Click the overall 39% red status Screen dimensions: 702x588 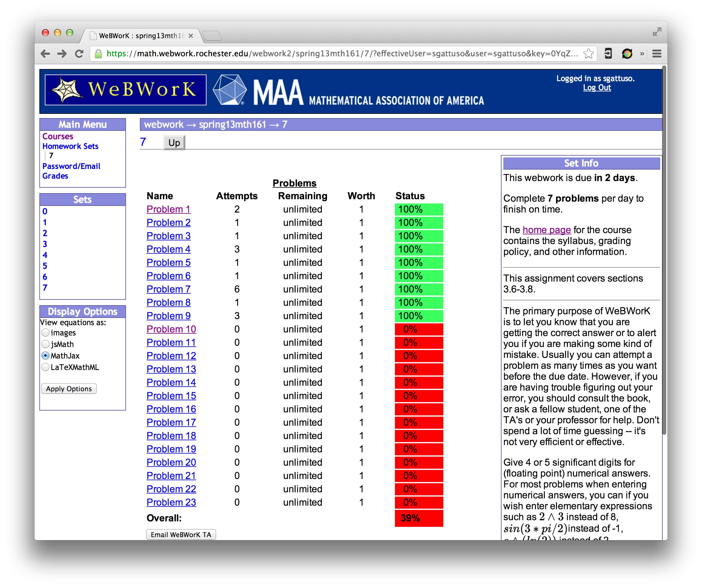click(419, 518)
